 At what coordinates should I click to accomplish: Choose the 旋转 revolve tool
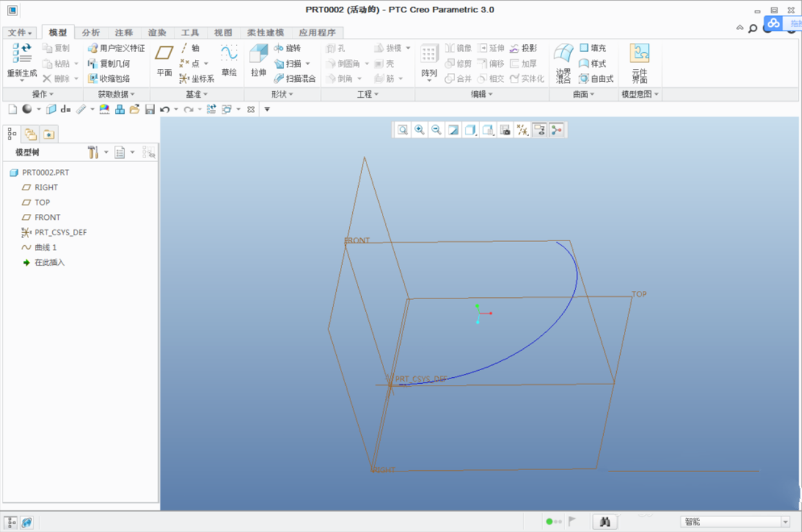pyautogui.click(x=288, y=48)
